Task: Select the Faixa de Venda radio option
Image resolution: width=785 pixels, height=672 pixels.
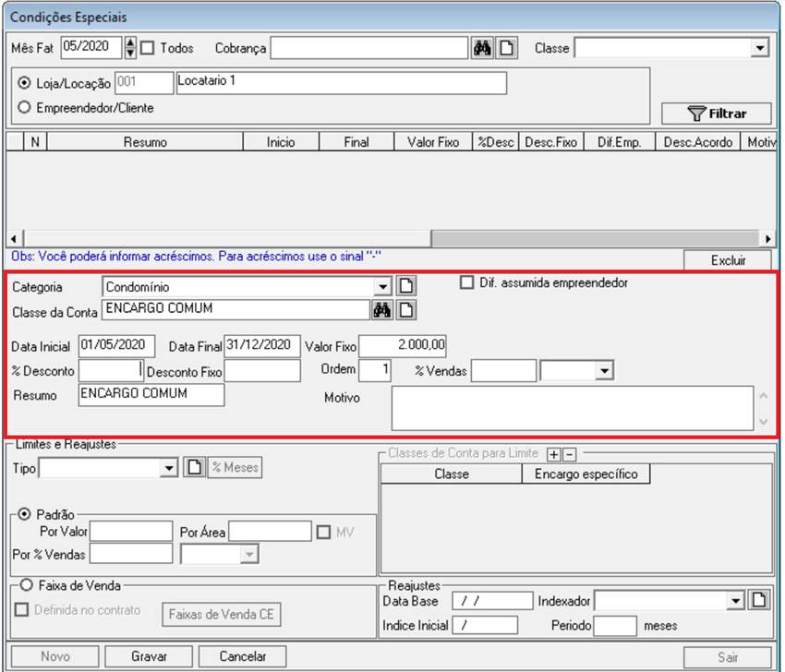Action: click(27, 585)
